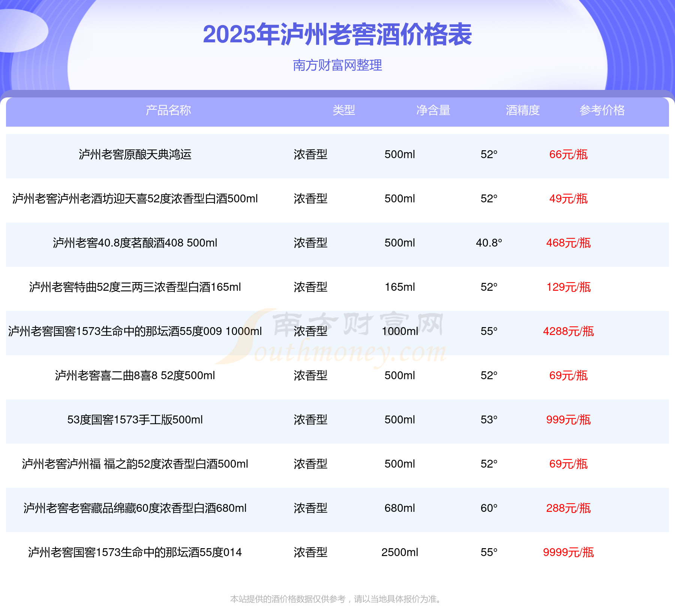Click "浓香型" in the 茗酿酒408 row

(310, 243)
